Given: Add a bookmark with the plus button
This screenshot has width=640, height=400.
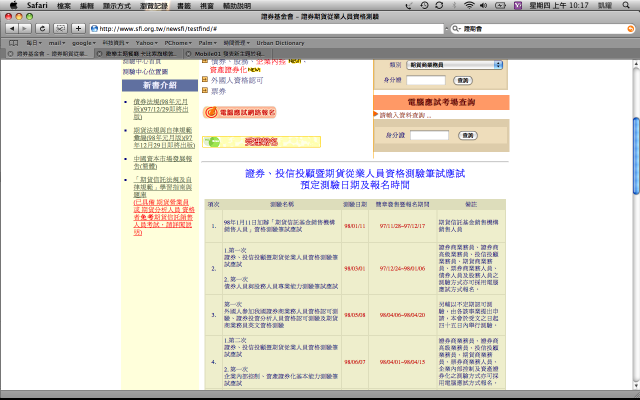Looking at the screenshot, I should point(78,29).
